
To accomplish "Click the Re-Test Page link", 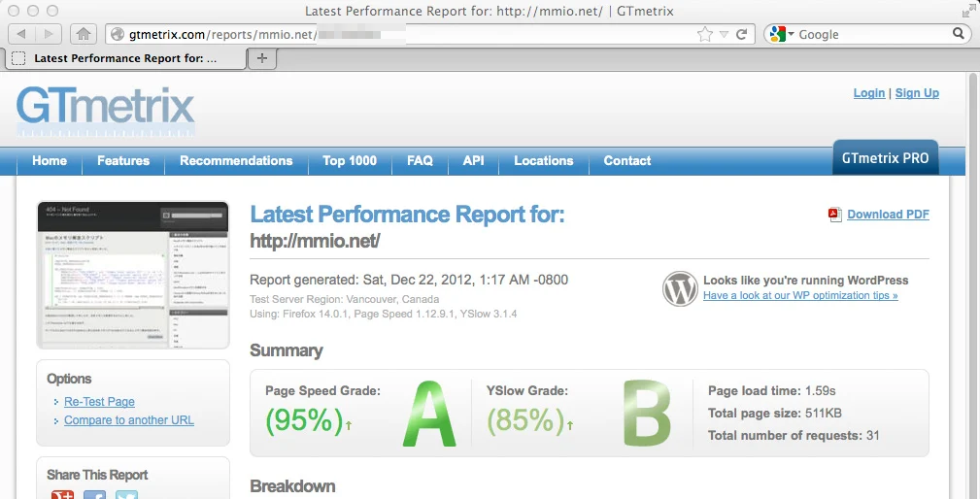I will pyautogui.click(x=99, y=402).
